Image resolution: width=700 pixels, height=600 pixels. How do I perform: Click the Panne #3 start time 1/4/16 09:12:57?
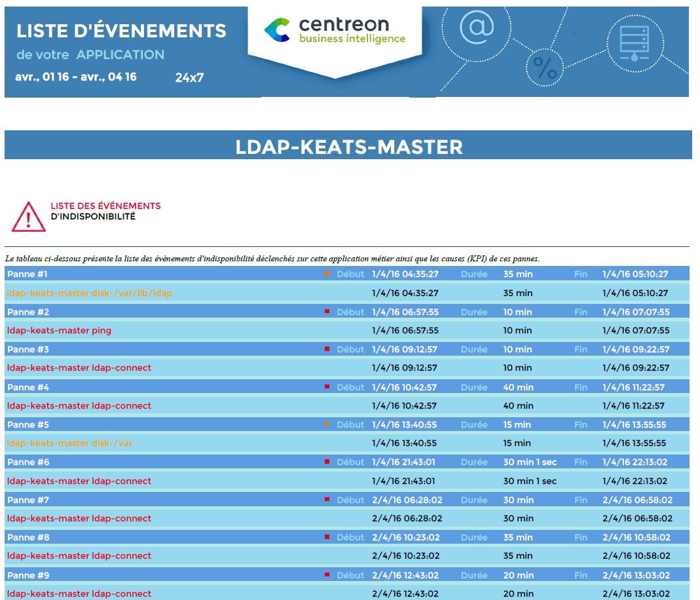point(405,349)
